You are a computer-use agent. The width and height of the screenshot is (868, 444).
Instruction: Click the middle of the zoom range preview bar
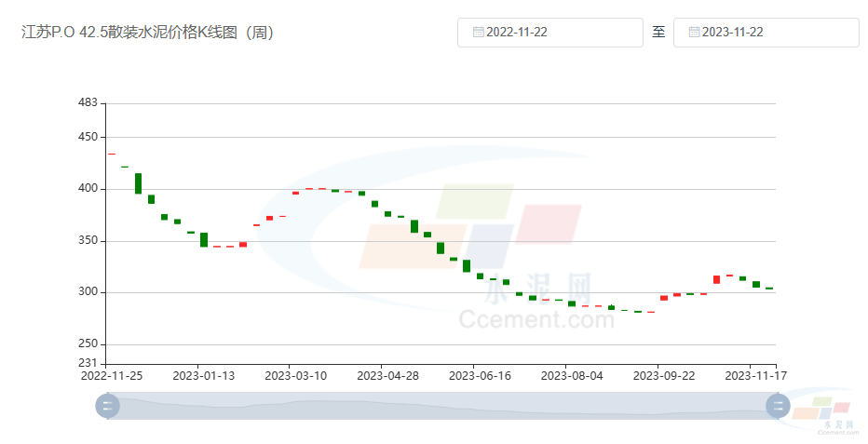[442, 406]
